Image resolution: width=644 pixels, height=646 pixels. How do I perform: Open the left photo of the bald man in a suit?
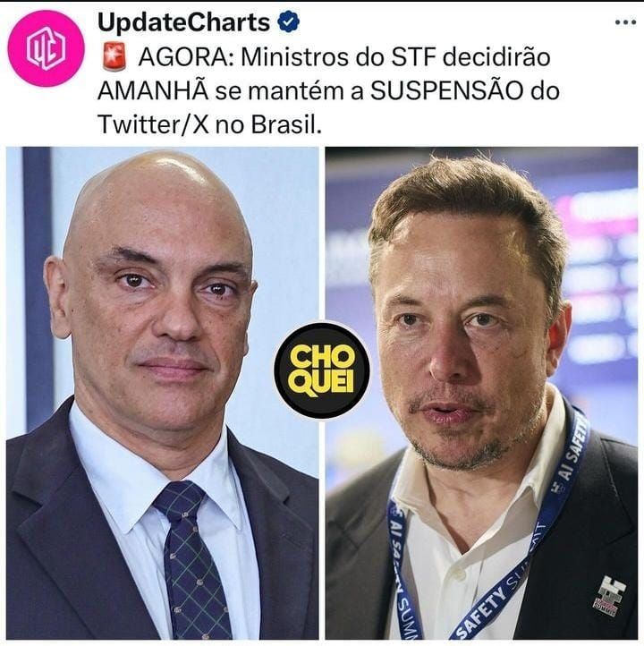click(162, 393)
